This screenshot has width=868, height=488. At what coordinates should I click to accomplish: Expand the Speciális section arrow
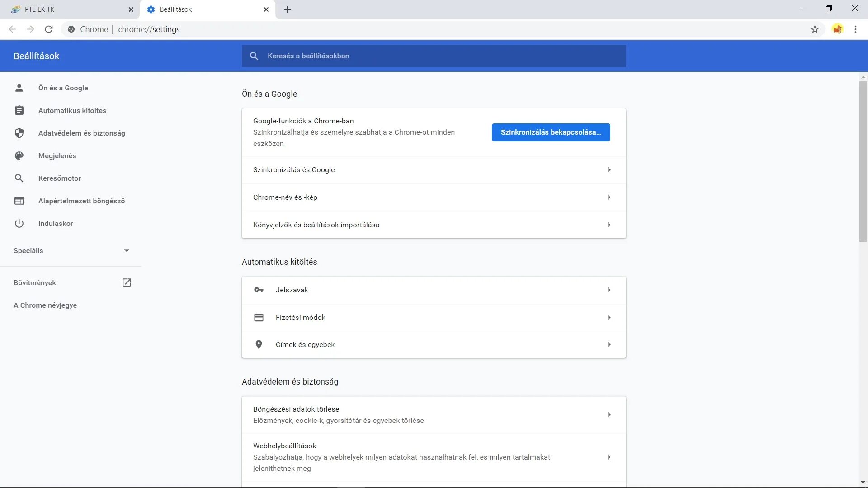[127, 250]
